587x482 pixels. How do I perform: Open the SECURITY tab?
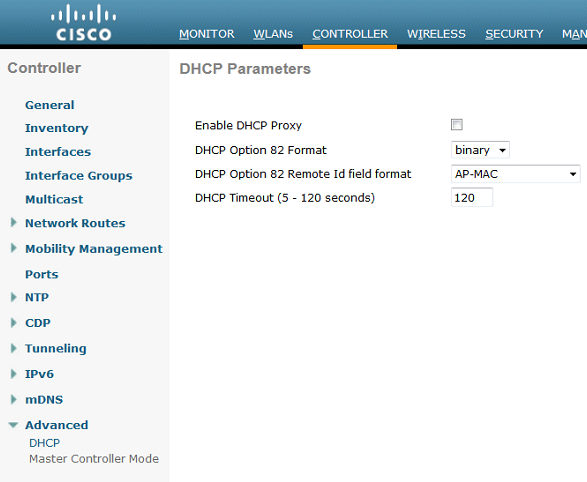(514, 34)
